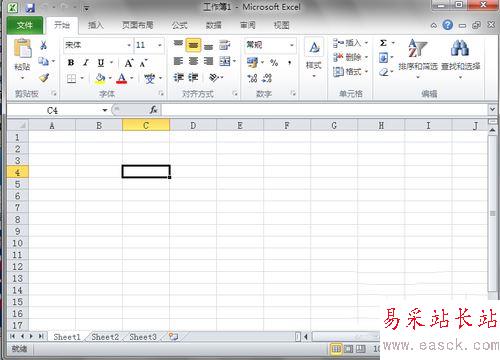Image resolution: width=500 pixels, height=360 pixels.
Task: Increase font size with large A
Action: 129,63
